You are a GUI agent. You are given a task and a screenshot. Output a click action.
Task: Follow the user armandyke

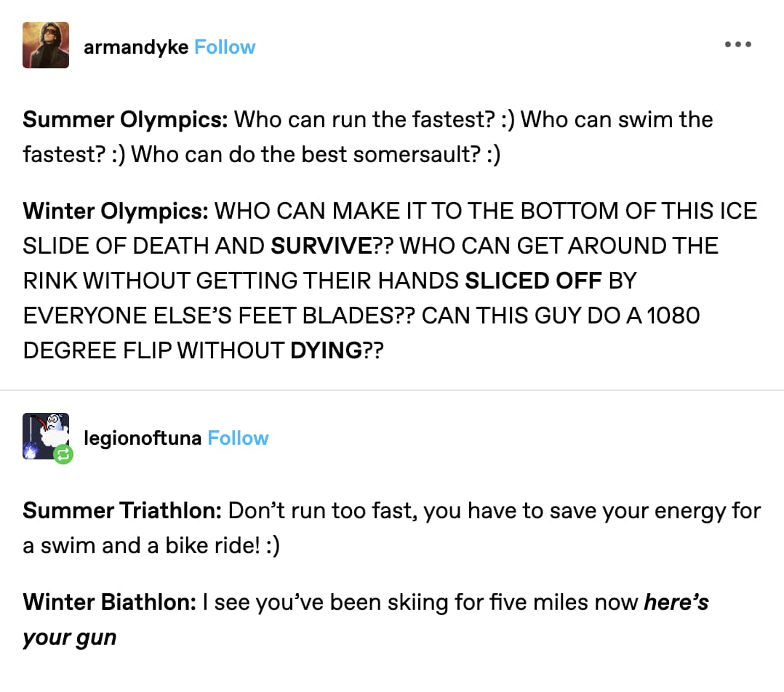(225, 47)
